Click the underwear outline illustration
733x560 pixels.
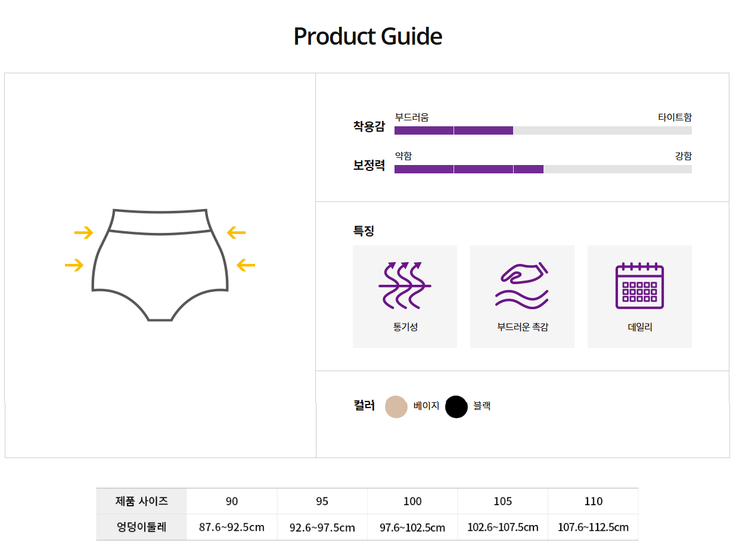tap(160, 265)
